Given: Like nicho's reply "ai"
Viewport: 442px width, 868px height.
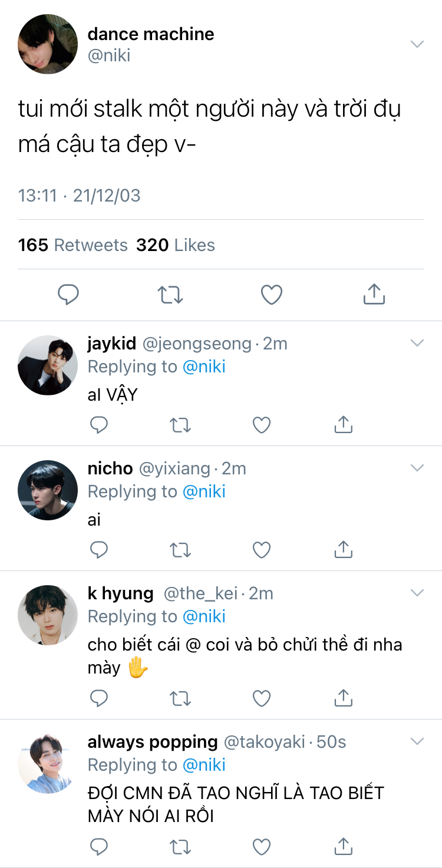Looking at the screenshot, I should pyautogui.click(x=262, y=549).
